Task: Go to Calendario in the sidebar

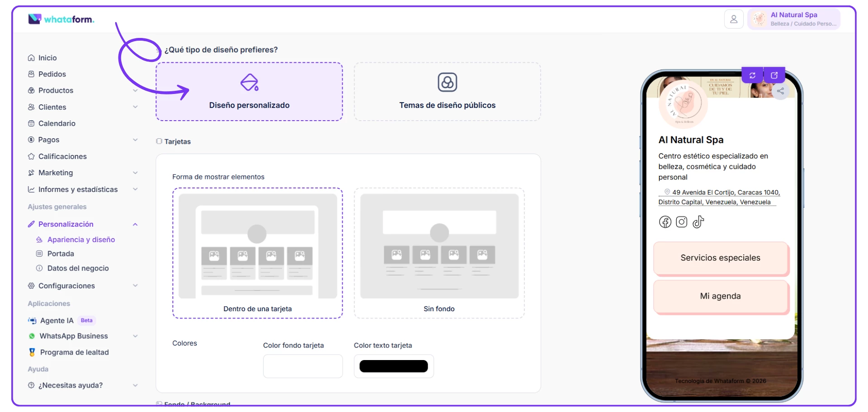Action: pos(57,123)
